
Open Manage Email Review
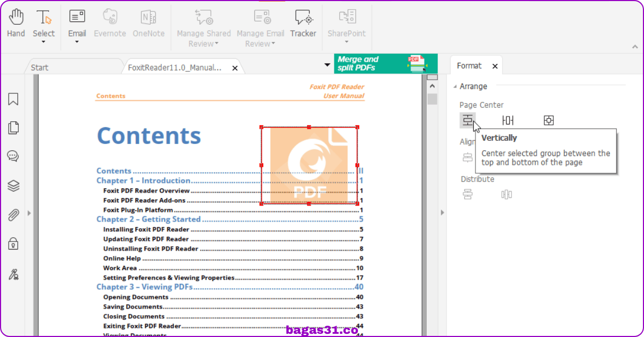261,28
